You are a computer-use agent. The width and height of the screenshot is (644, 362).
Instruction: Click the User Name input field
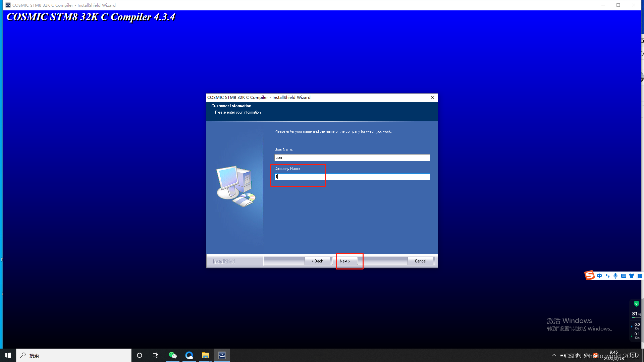click(352, 158)
